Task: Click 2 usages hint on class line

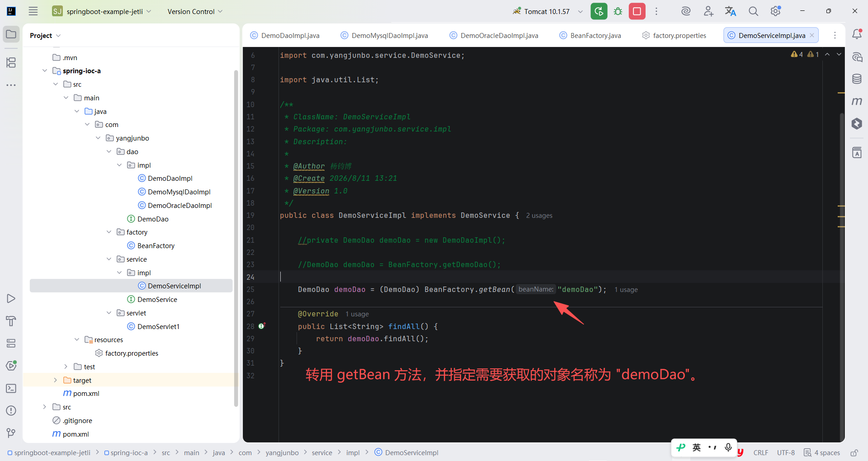Action: click(539, 216)
